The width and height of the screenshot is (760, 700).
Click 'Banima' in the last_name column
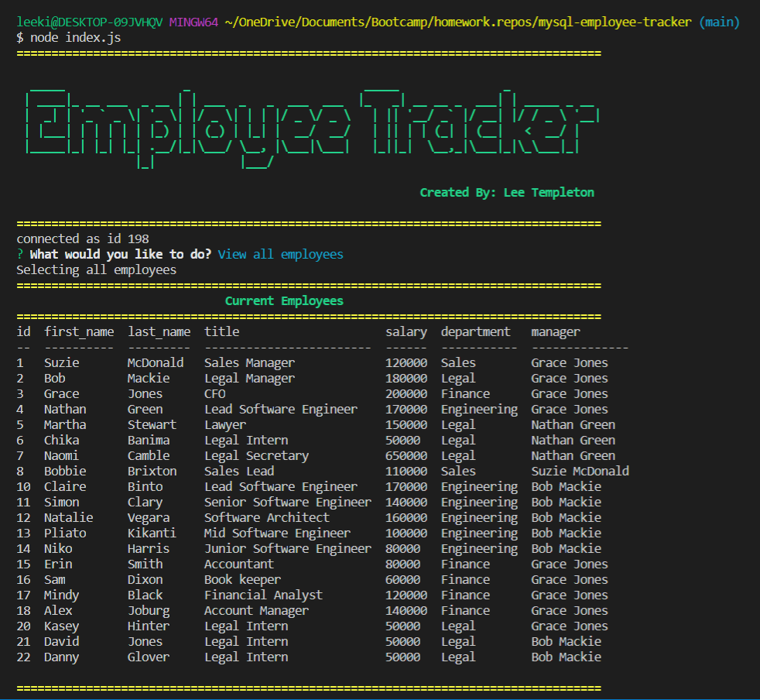tap(149, 441)
